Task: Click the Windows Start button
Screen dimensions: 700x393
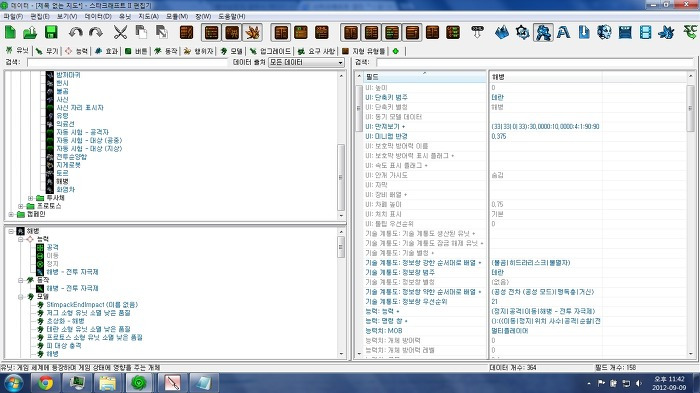Action: click(14, 383)
